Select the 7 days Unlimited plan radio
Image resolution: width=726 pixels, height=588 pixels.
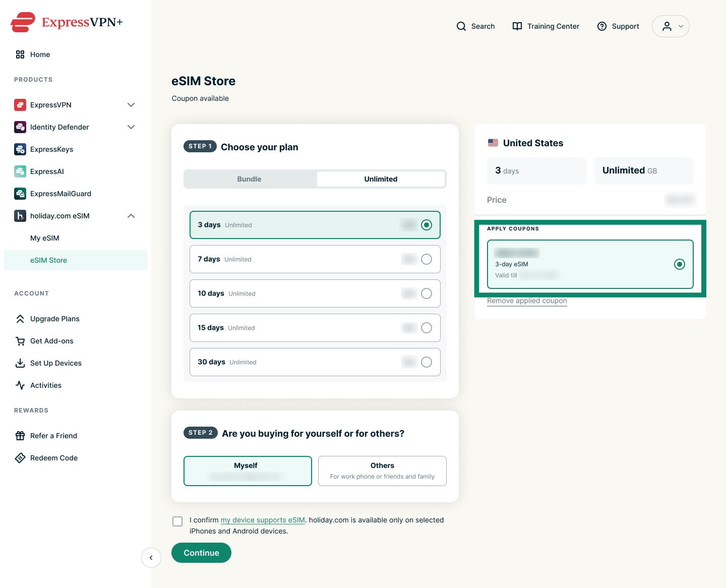point(427,259)
